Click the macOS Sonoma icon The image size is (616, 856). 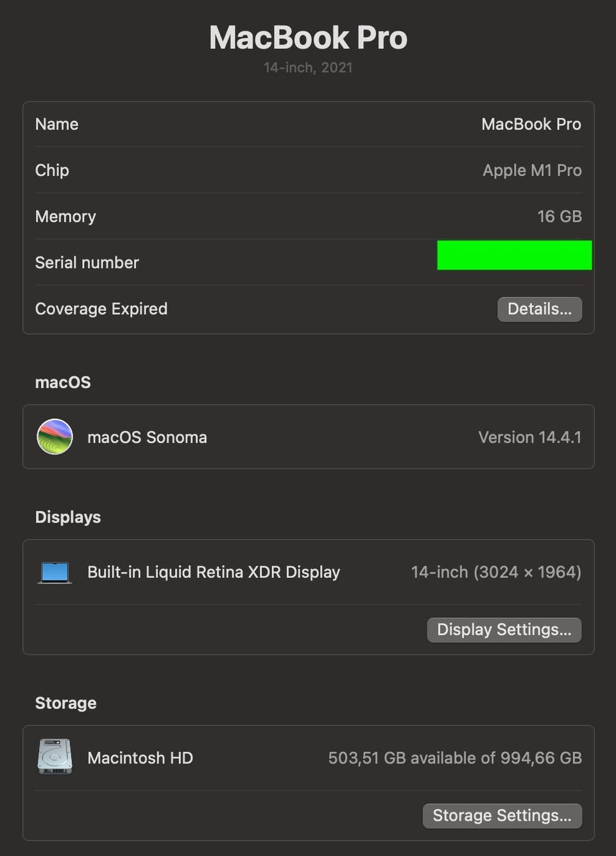[x=55, y=437]
